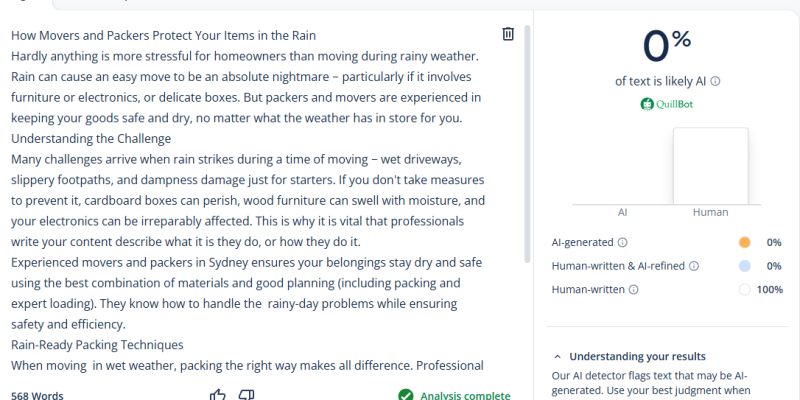Click the text editor scrollbar thumb
This screenshot has height=400, width=800.
click(528, 144)
